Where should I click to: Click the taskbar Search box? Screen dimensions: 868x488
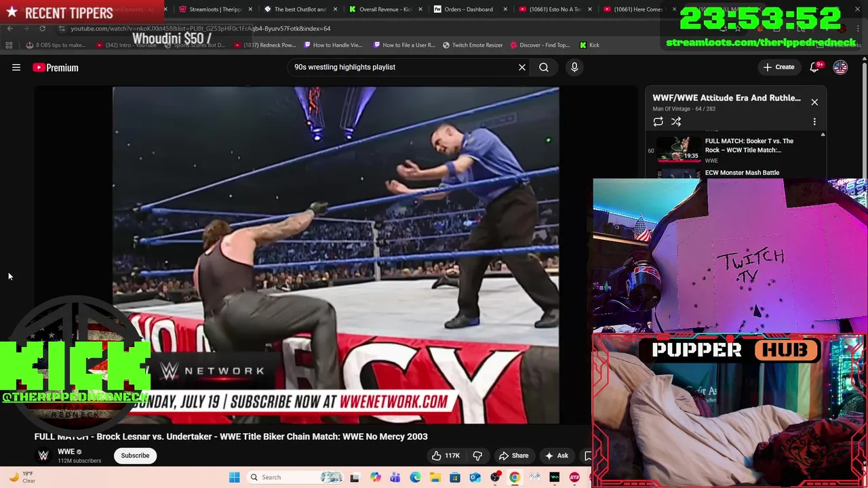[295, 477]
